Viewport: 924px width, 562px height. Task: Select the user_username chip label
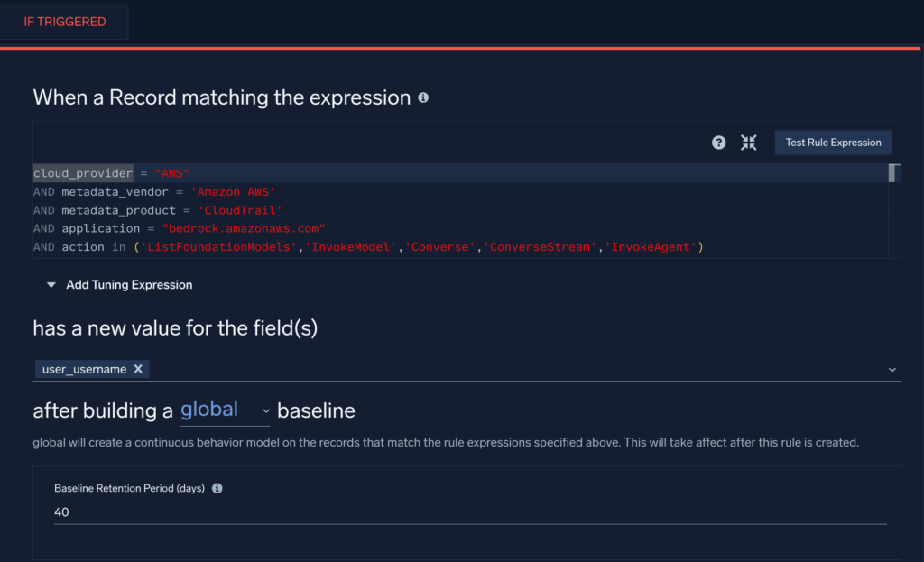tap(84, 369)
